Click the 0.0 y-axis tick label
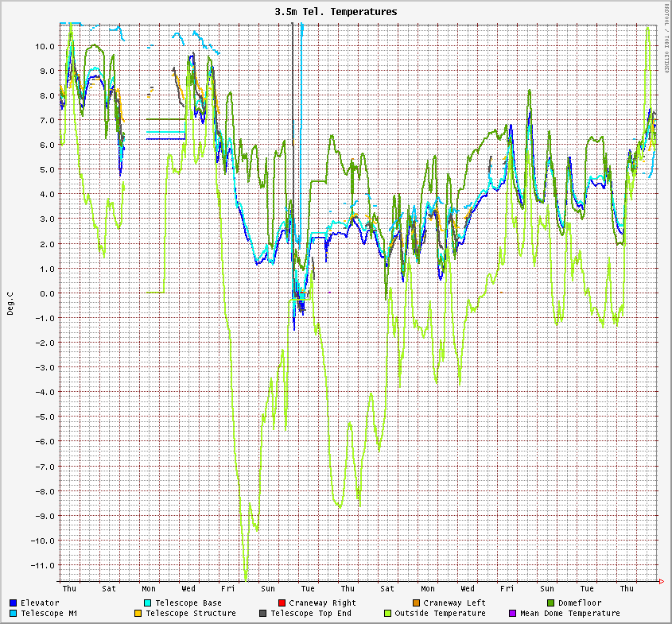 tap(47, 293)
